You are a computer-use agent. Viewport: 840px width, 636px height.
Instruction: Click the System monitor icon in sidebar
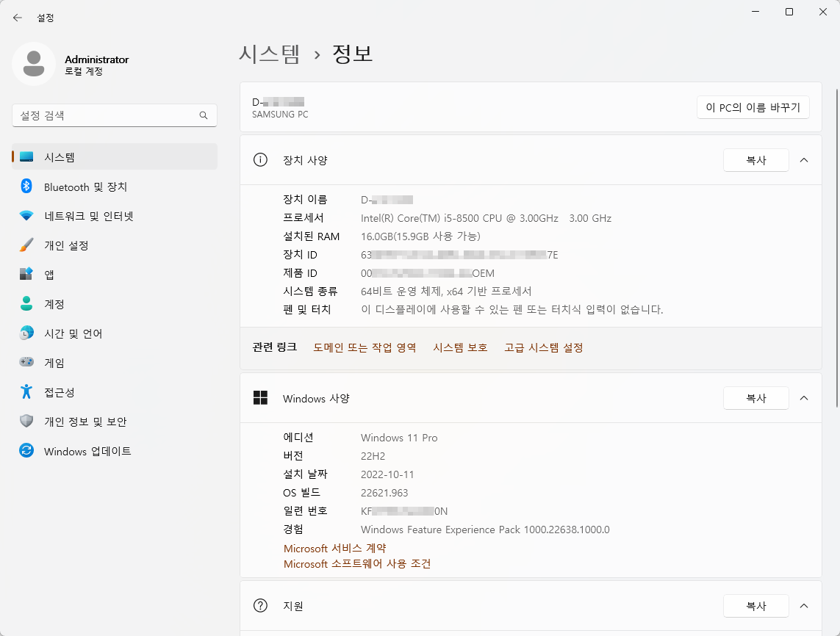pyautogui.click(x=26, y=157)
